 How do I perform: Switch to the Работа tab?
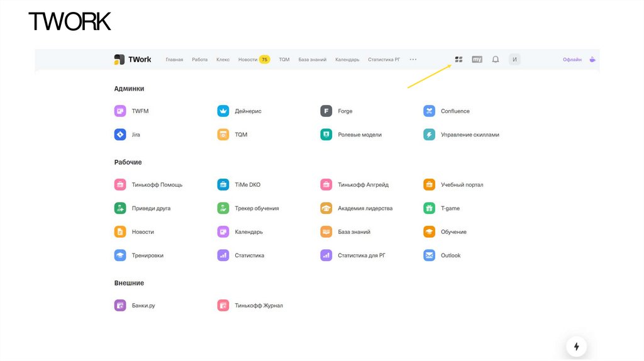(199, 60)
